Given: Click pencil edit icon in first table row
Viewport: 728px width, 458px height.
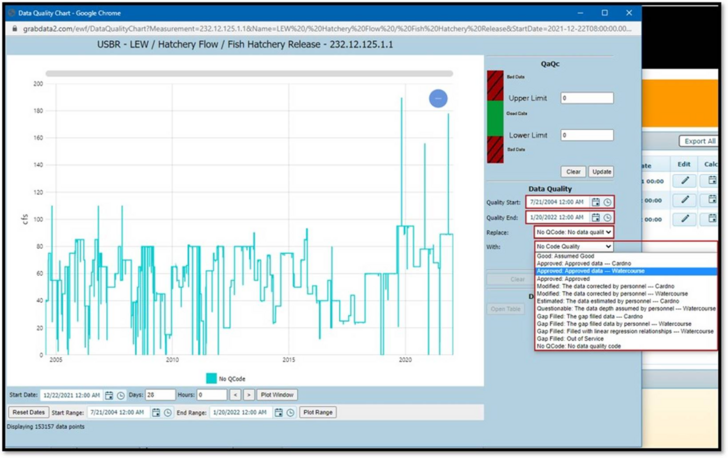Looking at the screenshot, I should tap(684, 181).
